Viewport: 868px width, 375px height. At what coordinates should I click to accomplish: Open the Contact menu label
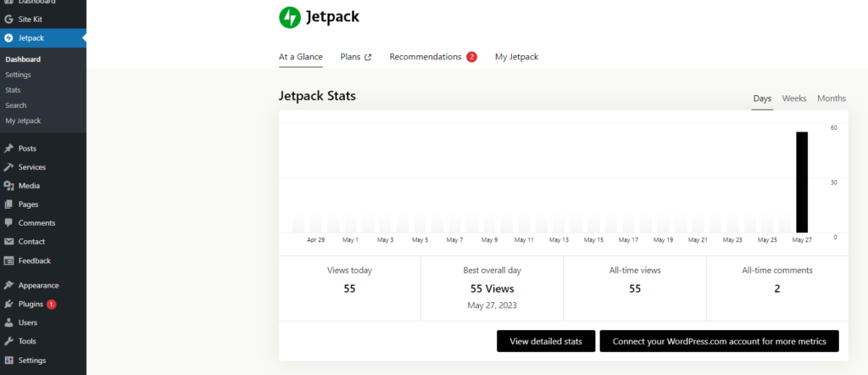(x=31, y=242)
